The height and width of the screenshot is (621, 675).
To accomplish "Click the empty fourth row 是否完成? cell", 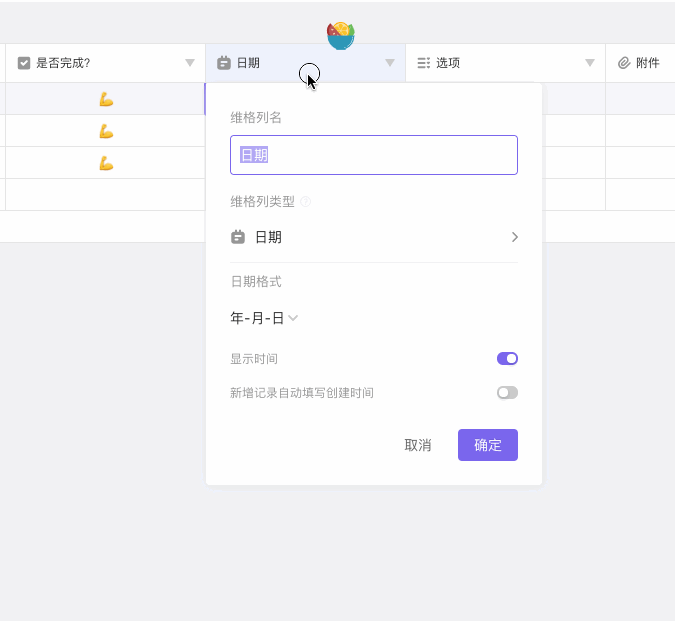I will 105,195.
